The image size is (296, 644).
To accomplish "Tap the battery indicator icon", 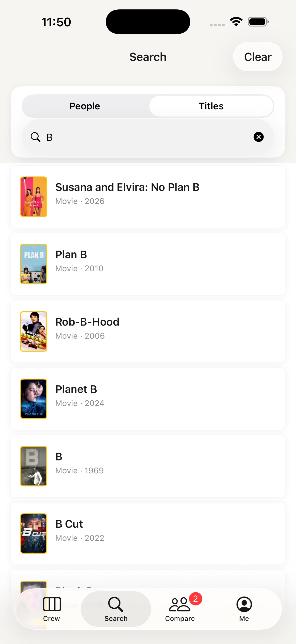I will [x=258, y=22].
